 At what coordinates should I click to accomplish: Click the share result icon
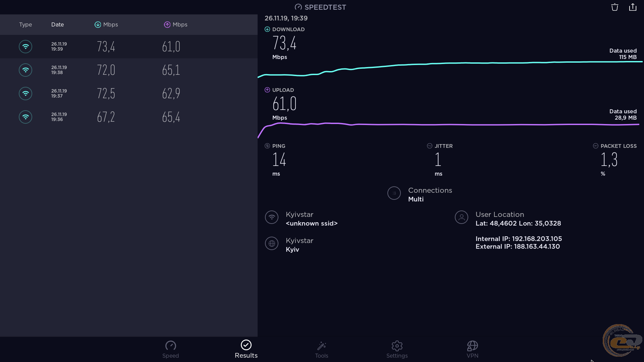click(633, 7)
